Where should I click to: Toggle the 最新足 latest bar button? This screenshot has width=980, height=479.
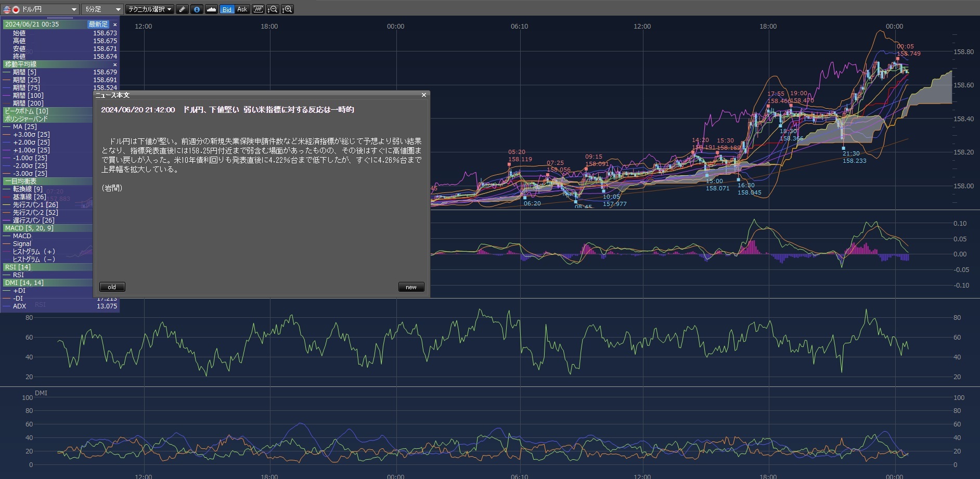point(98,24)
